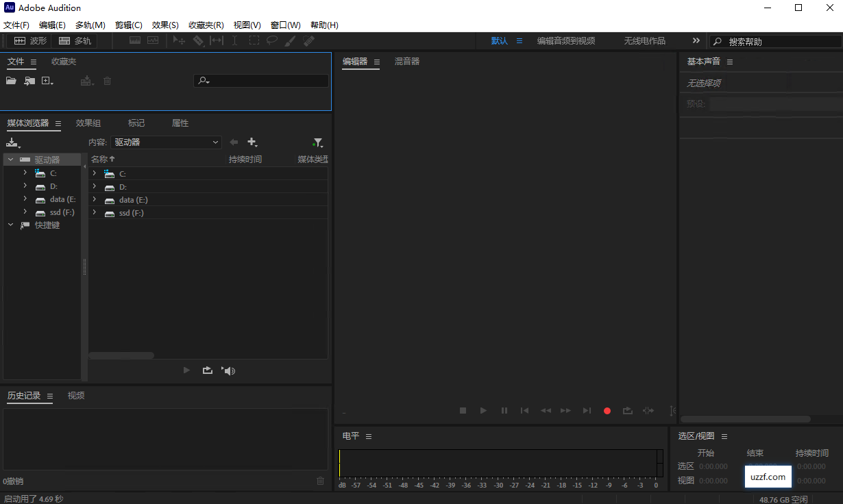The height and width of the screenshot is (504, 843).
Task: Select the Move tool in the toolbar
Action: 179,40
